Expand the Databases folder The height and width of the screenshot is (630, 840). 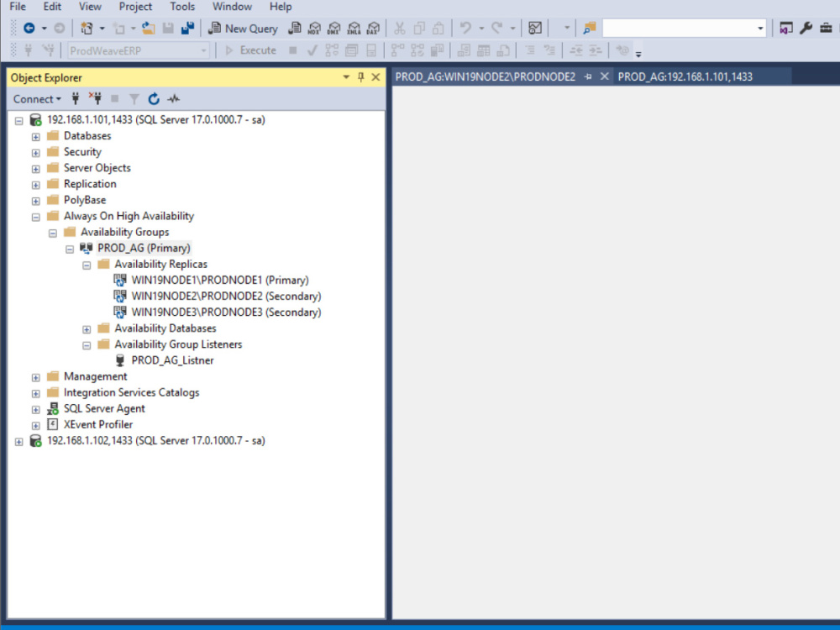click(35, 137)
